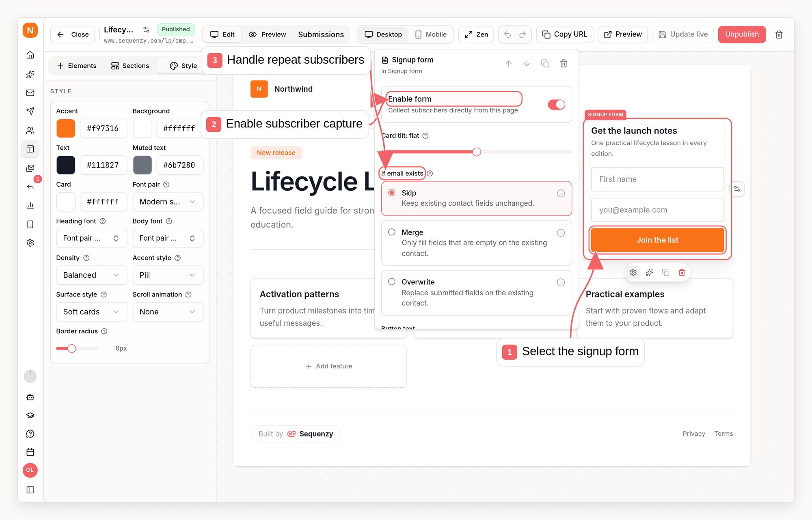The width and height of the screenshot is (812, 520).
Task: Collapse sidebar with panel toggle icon
Action: [x=30, y=490]
